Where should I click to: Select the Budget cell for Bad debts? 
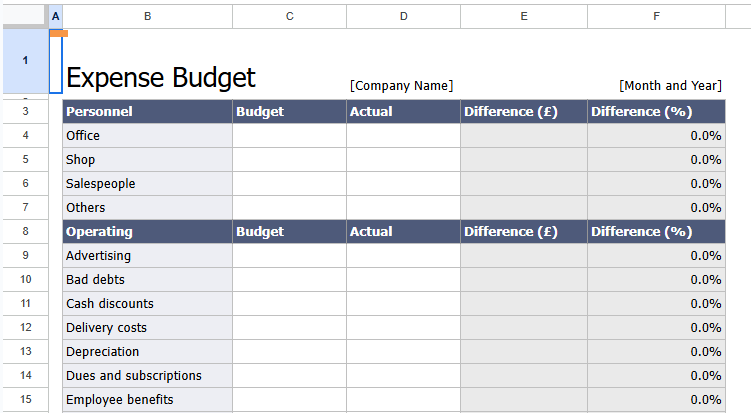pyautogui.click(x=289, y=279)
